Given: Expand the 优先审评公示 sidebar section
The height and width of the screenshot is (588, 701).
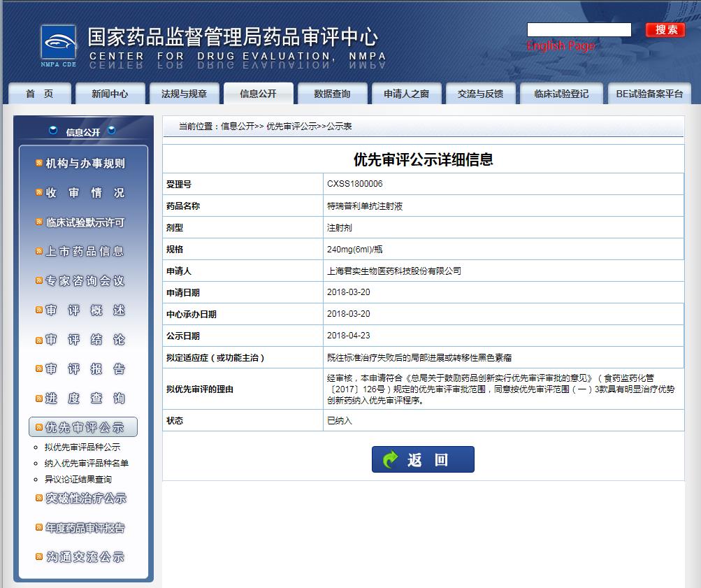Looking at the screenshot, I should pyautogui.click(x=84, y=427).
